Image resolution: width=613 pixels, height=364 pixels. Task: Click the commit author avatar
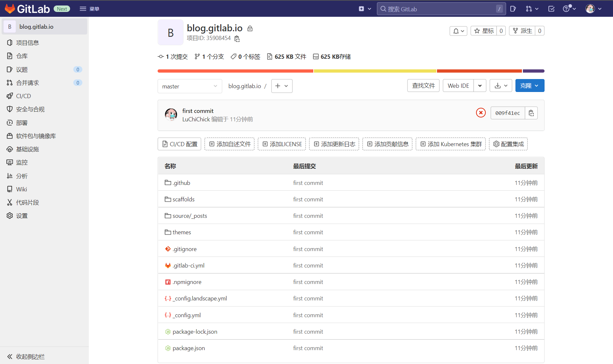(171, 115)
